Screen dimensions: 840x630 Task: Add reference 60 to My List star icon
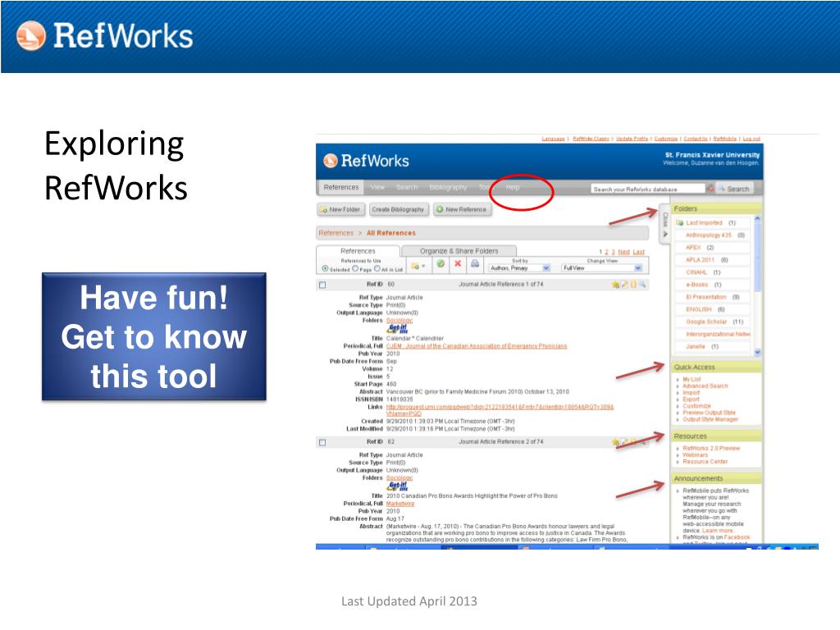tap(615, 285)
